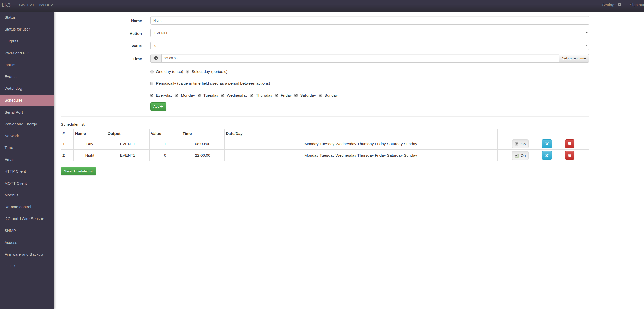Screen dimensions: 644x309
Task: Enable the Periodically checkbox
Action: point(152,83)
